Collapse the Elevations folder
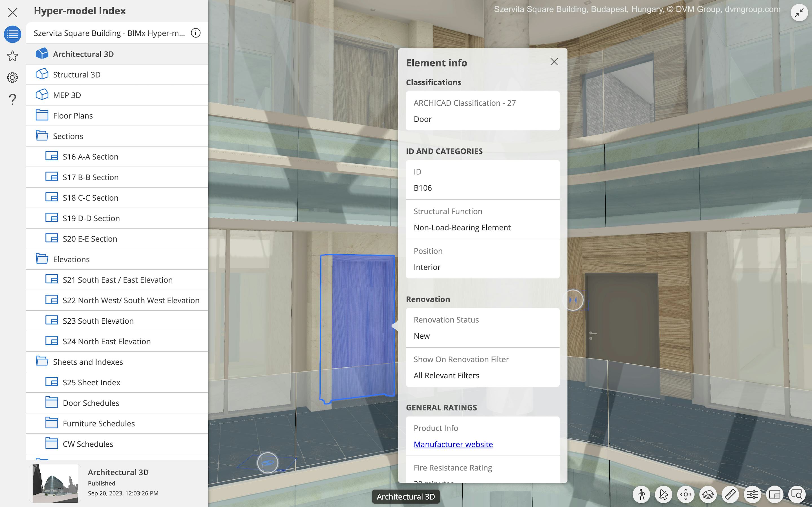 (71, 259)
